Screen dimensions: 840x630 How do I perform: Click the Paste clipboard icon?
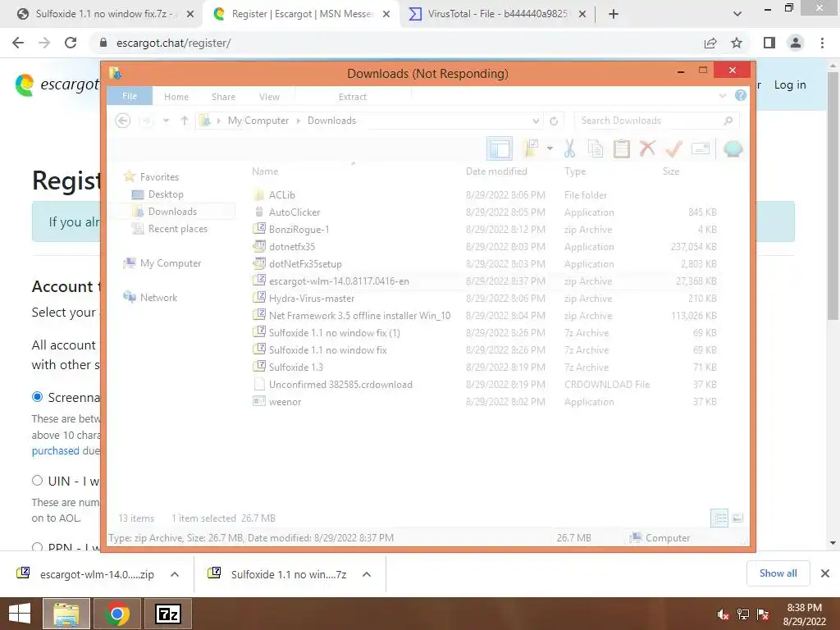coord(622,148)
